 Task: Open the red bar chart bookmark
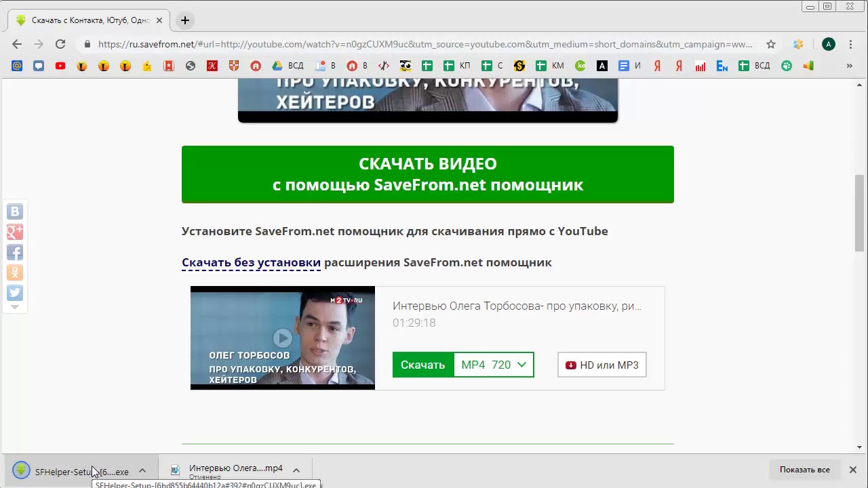tap(701, 66)
